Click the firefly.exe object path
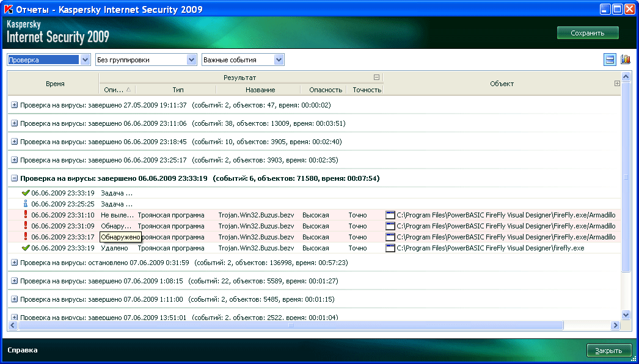Viewport: 639px width, 364px height. click(491, 248)
